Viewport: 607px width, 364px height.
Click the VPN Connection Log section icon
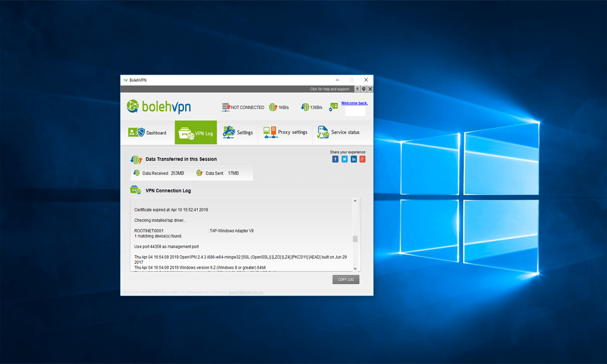(x=135, y=190)
